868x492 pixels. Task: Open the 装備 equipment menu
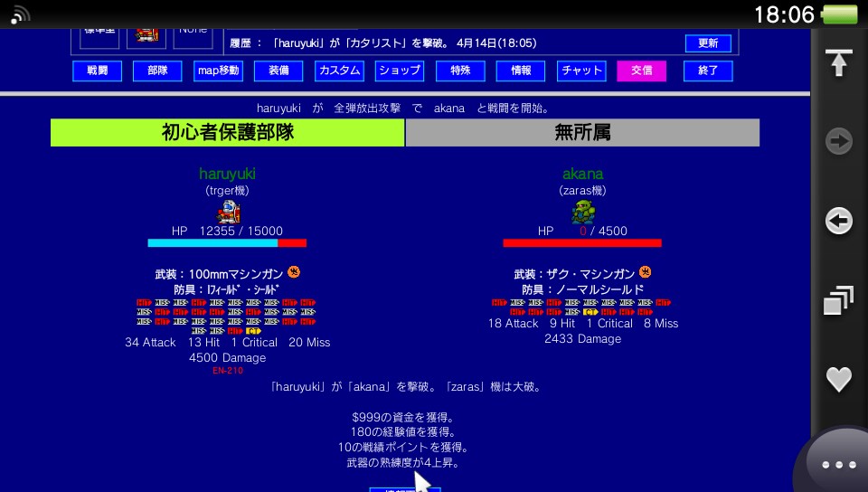click(x=278, y=71)
